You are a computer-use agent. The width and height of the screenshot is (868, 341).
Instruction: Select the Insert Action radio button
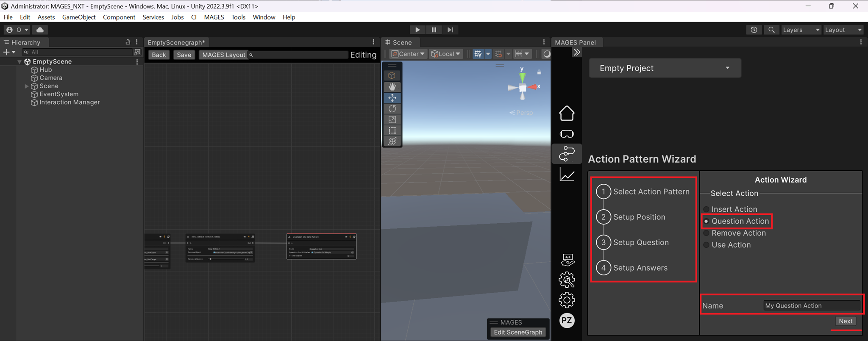point(707,209)
